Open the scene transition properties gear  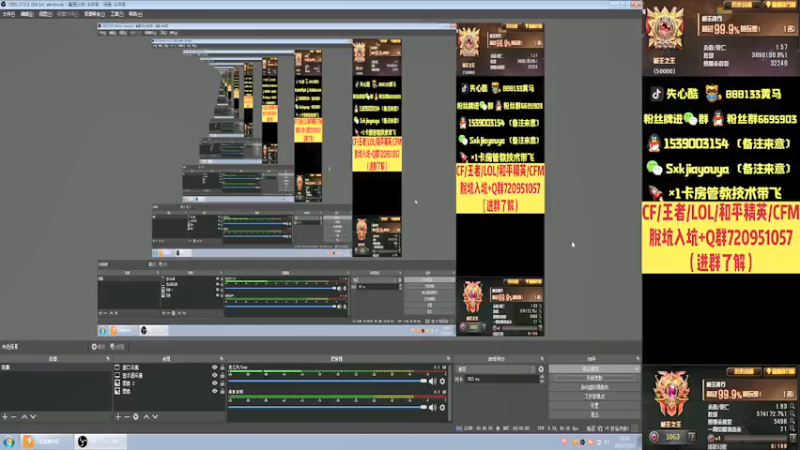tap(541, 369)
